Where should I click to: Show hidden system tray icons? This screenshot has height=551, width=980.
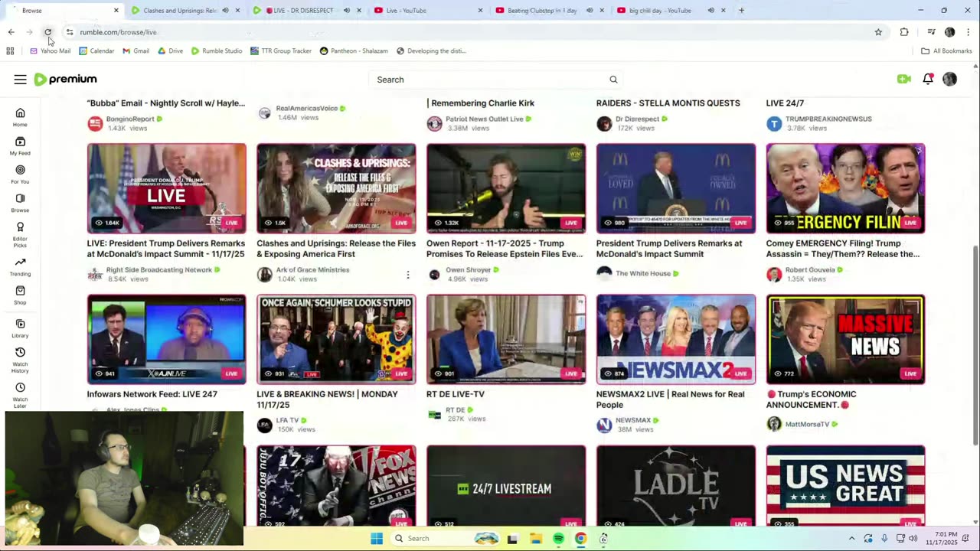tap(851, 539)
